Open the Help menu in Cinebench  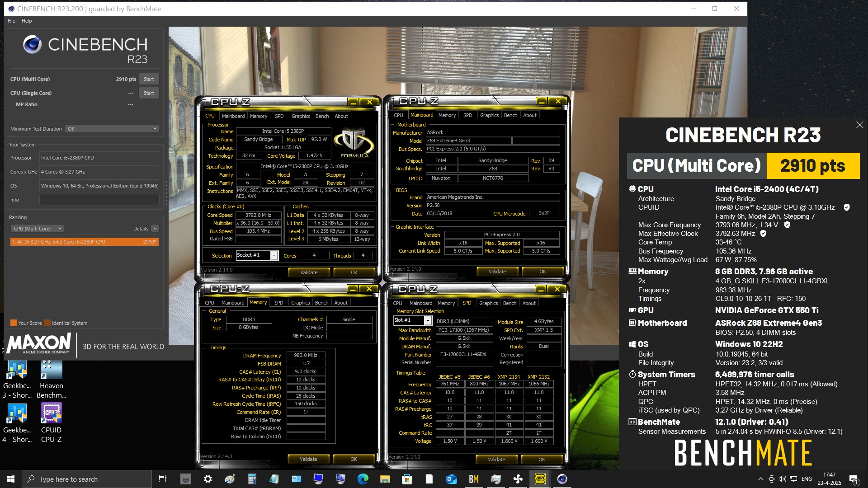tap(27, 21)
